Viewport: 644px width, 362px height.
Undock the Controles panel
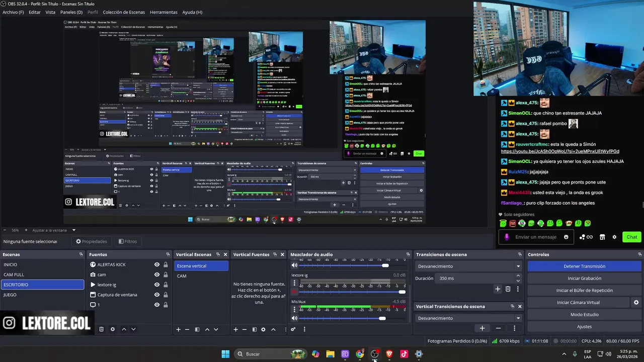point(639,254)
